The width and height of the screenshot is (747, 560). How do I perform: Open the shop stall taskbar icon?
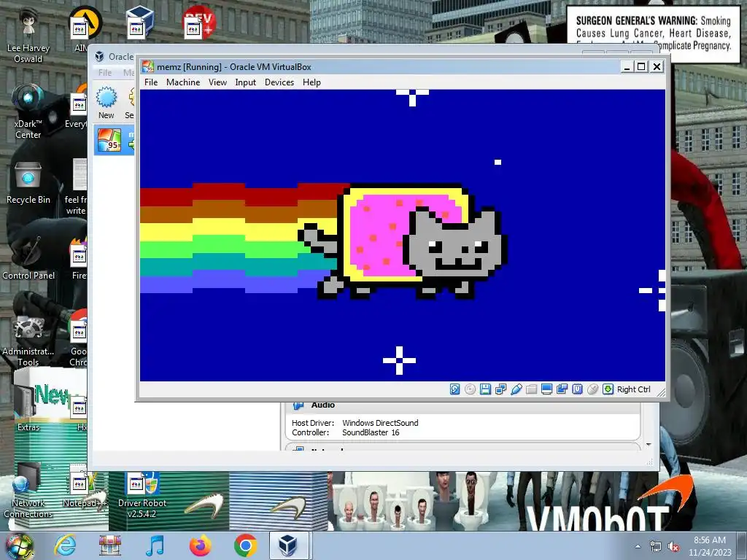pyautogui.click(x=110, y=545)
